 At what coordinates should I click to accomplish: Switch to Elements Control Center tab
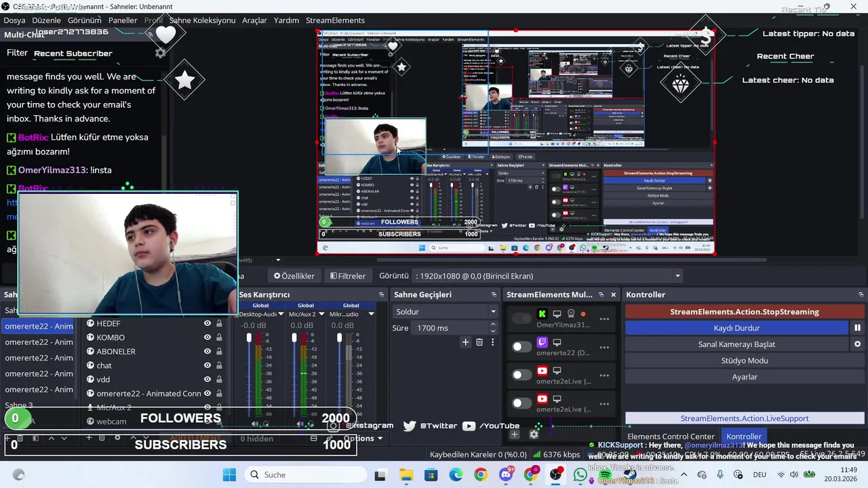[x=671, y=436]
